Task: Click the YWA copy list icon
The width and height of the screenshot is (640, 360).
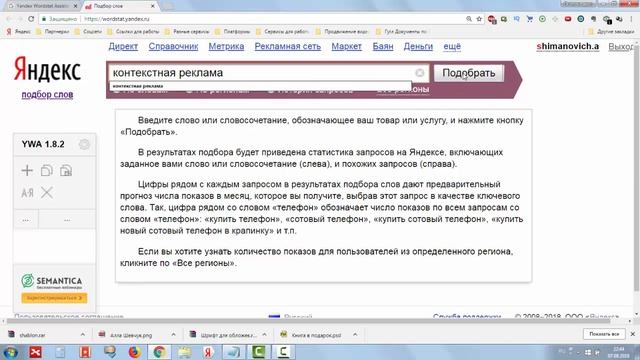Action: (x=47, y=171)
